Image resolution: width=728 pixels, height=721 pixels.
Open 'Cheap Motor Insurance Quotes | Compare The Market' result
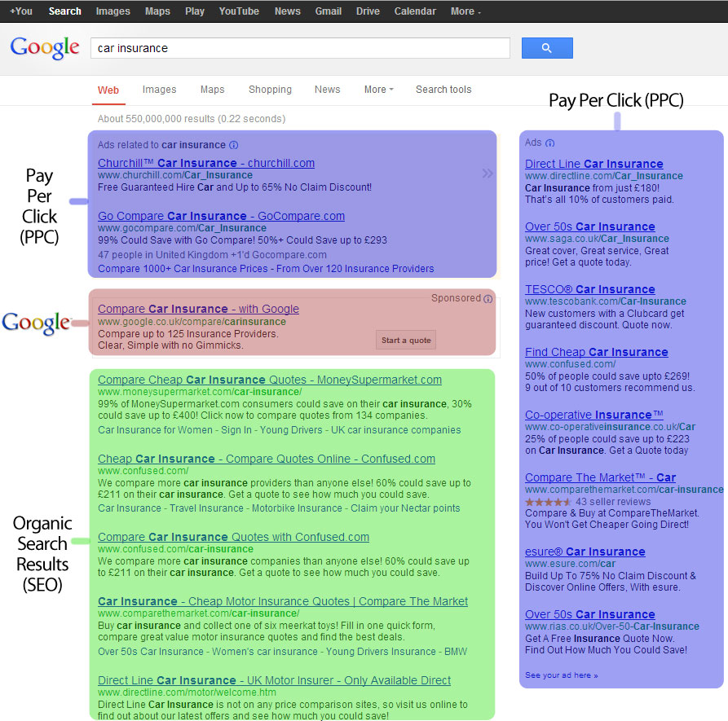pos(283,602)
